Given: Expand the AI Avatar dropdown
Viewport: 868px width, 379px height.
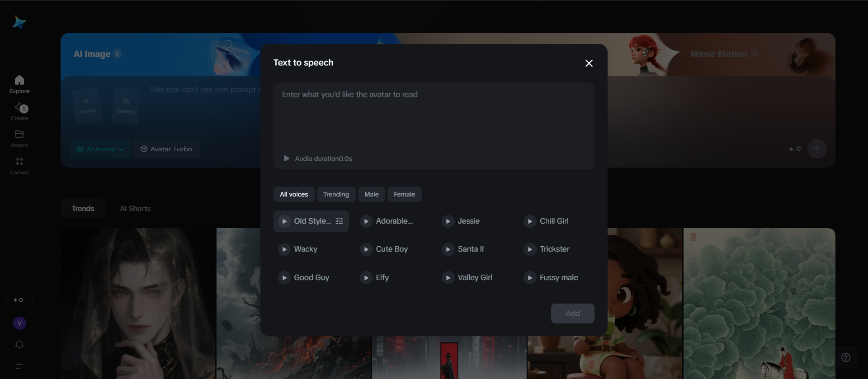Looking at the screenshot, I should [100, 149].
